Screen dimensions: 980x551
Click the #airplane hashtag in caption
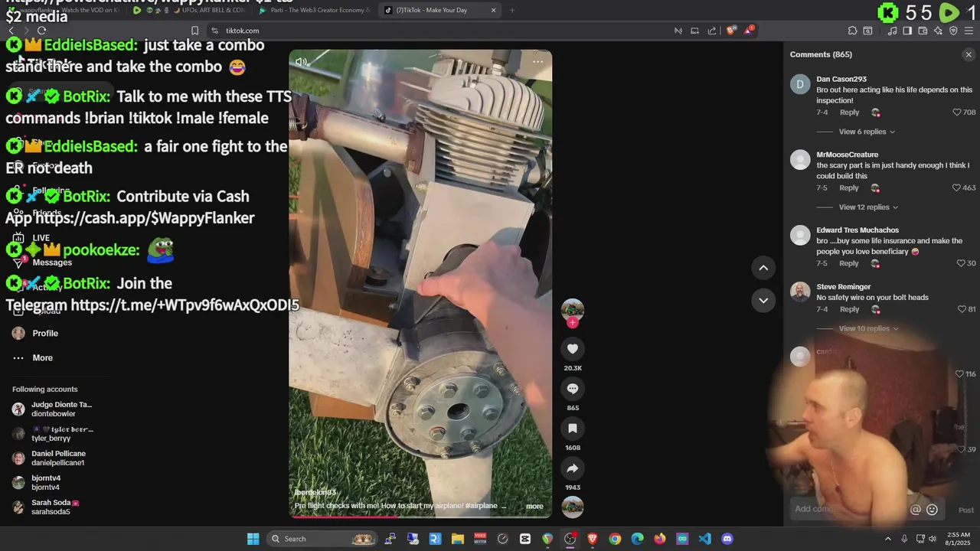click(481, 505)
